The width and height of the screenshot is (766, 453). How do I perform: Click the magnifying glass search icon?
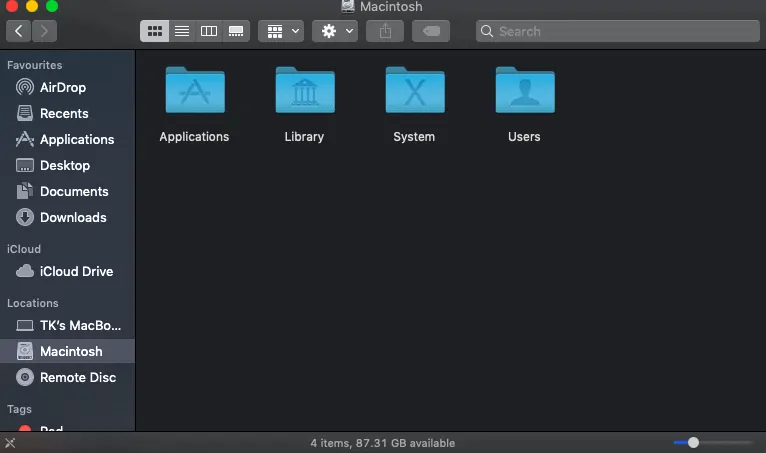[487, 31]
